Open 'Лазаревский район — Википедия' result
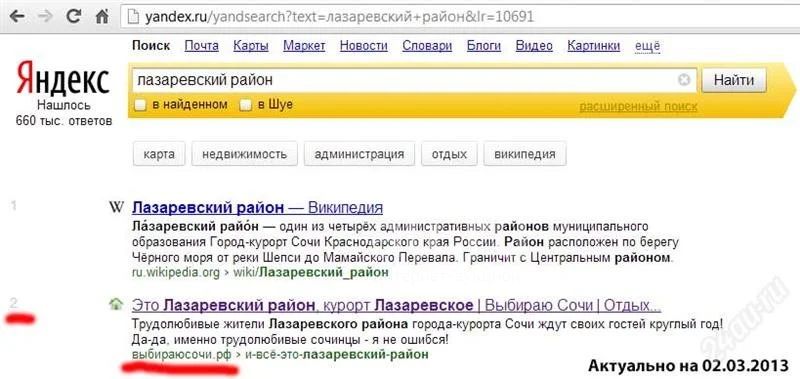This screenshot has height=379, width=800. [x=257, y=207]
